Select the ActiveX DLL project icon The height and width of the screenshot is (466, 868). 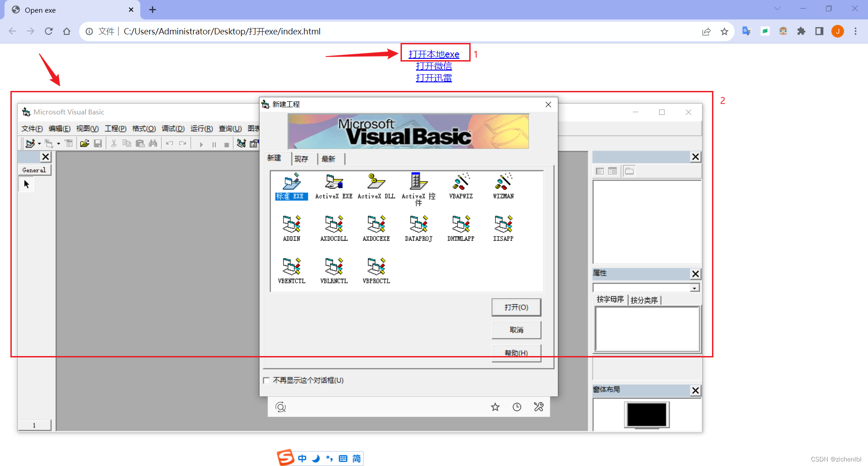pyautogui.click(x=376, y=186)
